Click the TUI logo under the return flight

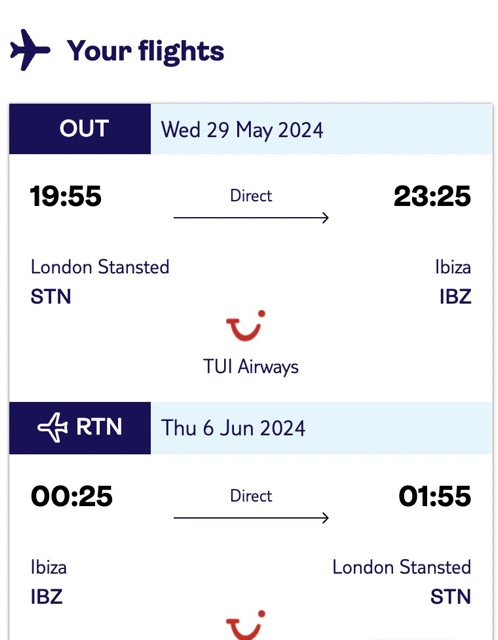coord(246,625)
